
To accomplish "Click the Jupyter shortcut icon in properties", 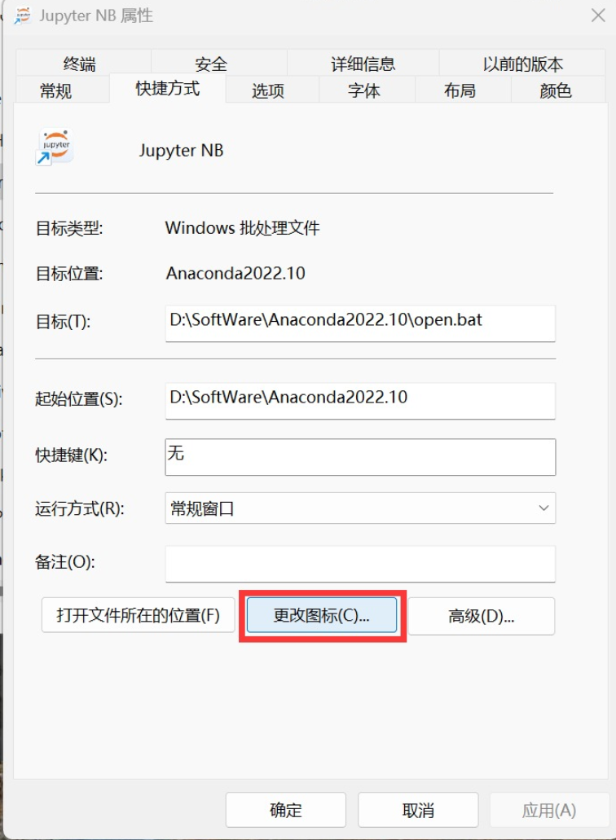I will click(x=55, y=147).
